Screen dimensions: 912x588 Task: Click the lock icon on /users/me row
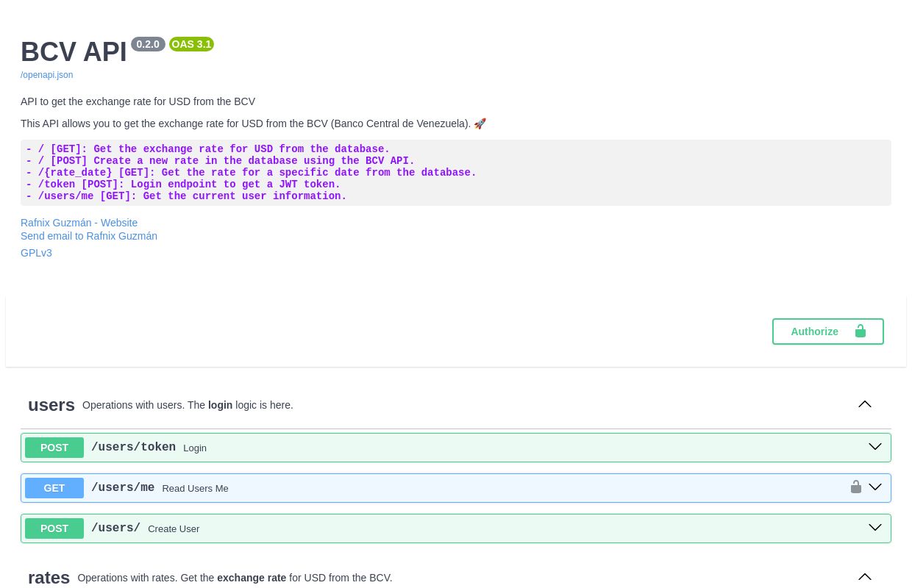(x=856, y=487)
